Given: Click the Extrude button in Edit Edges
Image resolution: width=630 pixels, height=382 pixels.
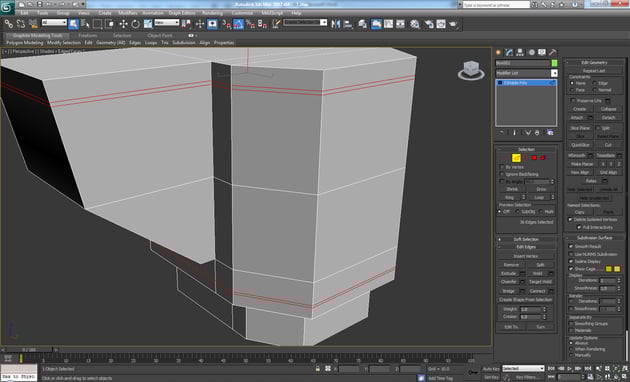Looking at the screenshot, I should pos(508,273).
